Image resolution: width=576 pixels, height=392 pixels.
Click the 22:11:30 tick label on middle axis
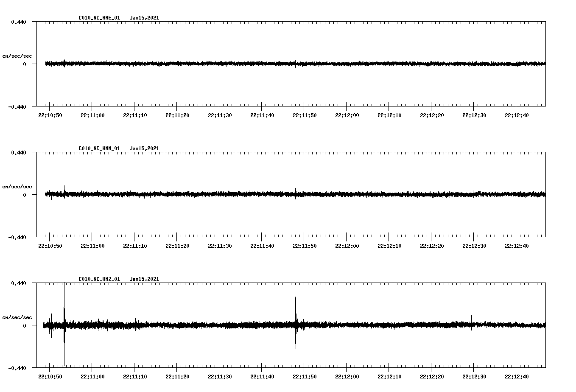point(219,245)
